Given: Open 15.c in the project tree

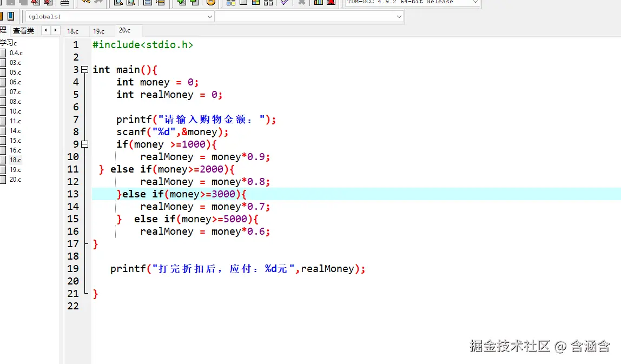Looking at the screenshot, I should click(x=16, y=141).
